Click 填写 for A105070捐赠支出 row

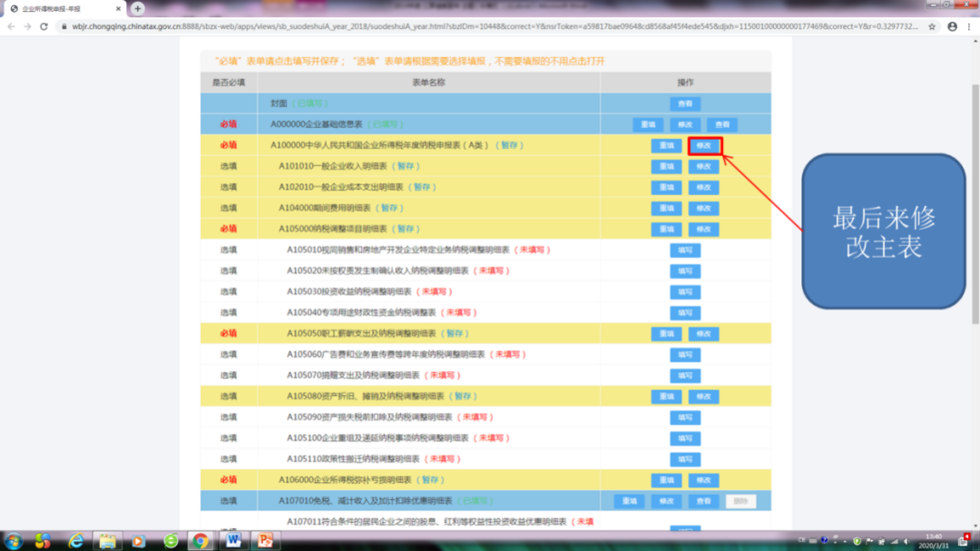(685, 376)
